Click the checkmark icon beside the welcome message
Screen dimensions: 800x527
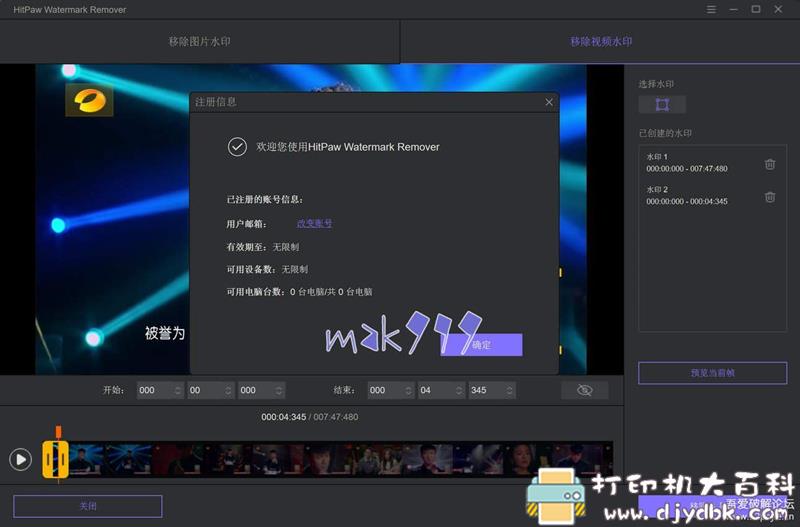237,147
